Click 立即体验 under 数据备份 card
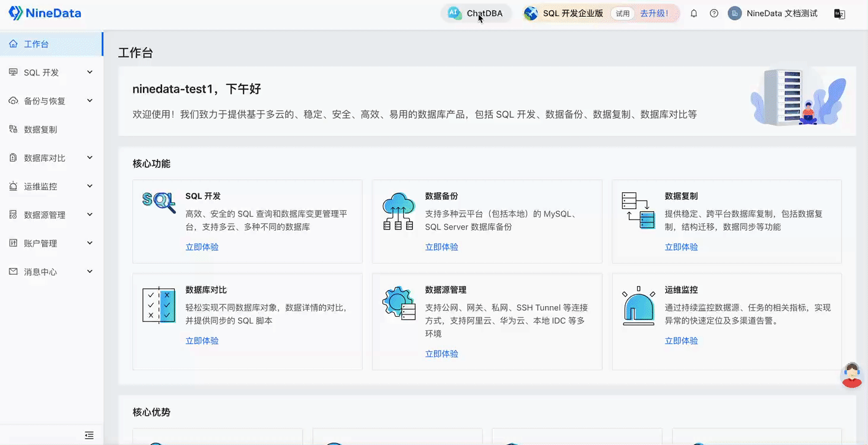Screen dimensions: 868x445 pos(442,247)
